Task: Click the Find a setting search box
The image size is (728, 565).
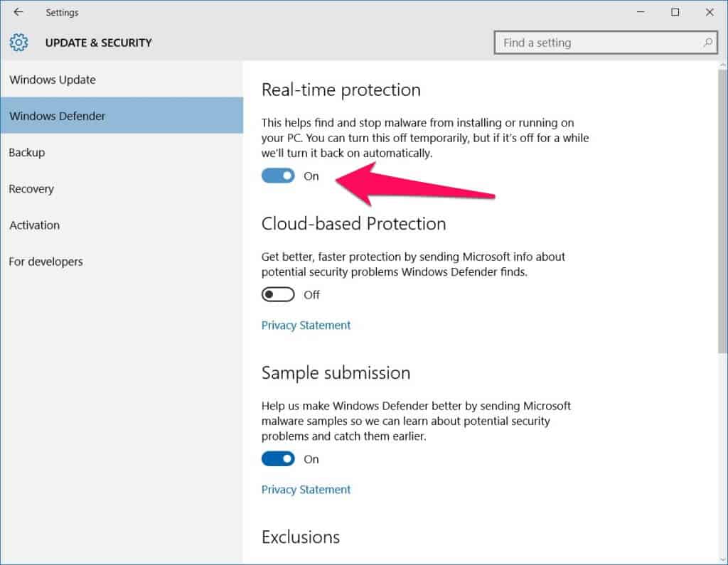Action: (x=606, y=43)
